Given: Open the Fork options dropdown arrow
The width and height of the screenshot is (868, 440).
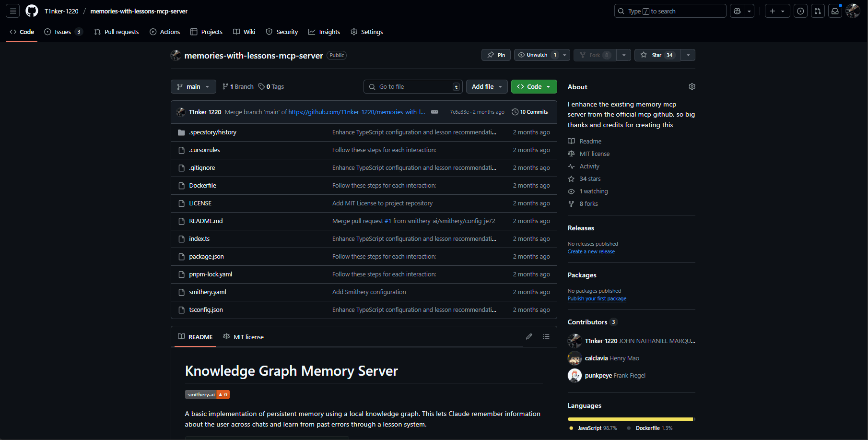Looking at the screenshot, I should point(623,55).
